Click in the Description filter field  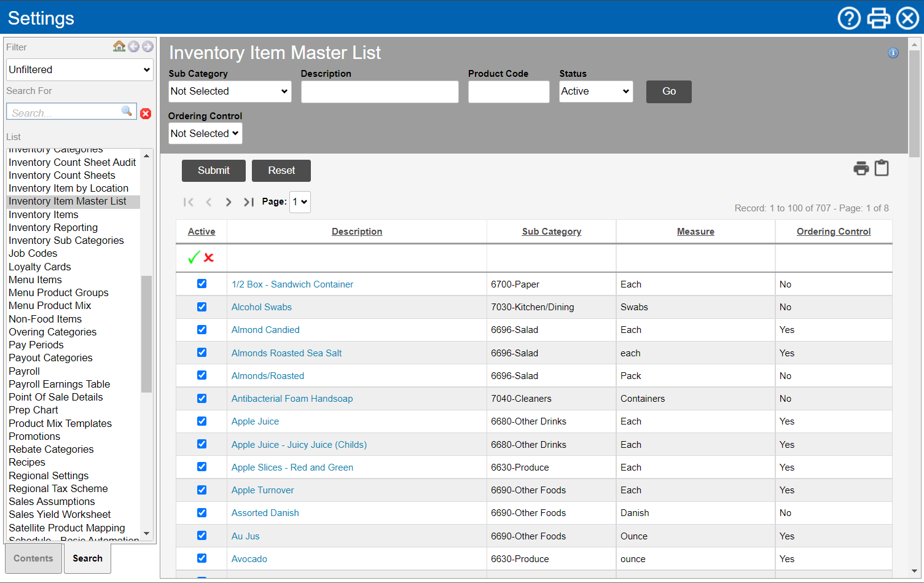pos(379,92)
